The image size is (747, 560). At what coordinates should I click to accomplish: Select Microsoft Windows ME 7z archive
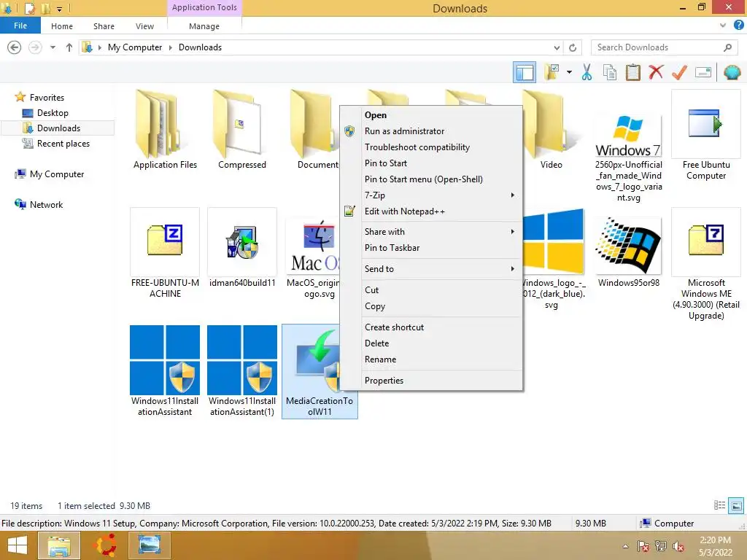(x=706, y=265)
